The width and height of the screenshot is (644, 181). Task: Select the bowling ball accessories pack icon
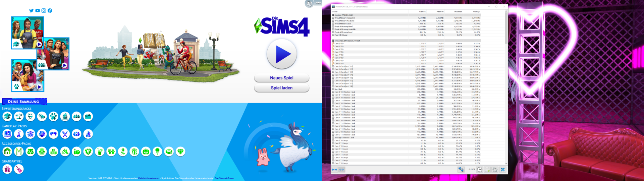click(x=76, y=152)
